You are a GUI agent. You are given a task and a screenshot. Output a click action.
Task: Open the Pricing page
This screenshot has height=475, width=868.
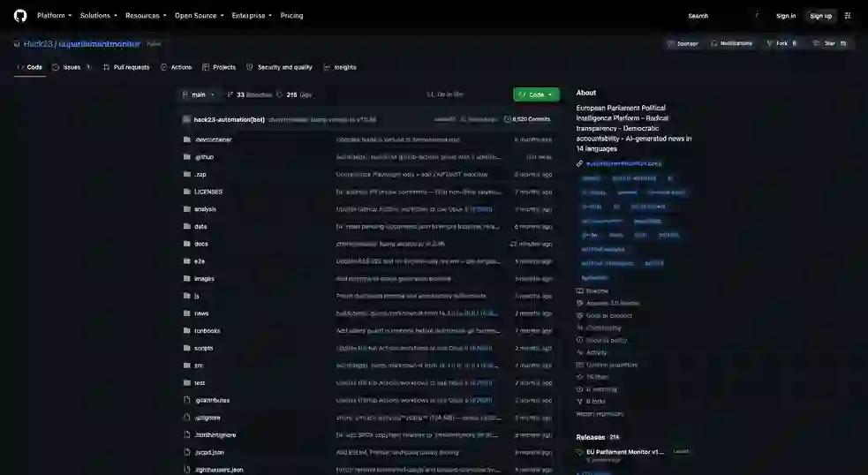291,16
